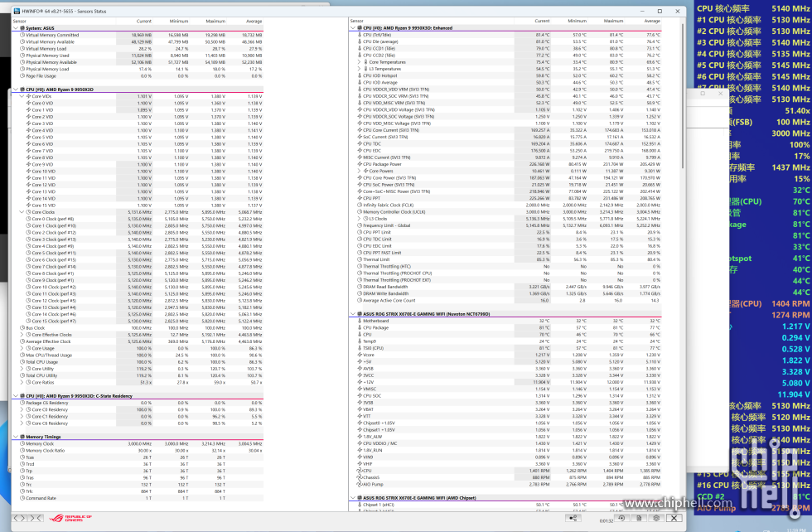
Task: Expand the L3 Temperatures group
Action: point(359,69)
